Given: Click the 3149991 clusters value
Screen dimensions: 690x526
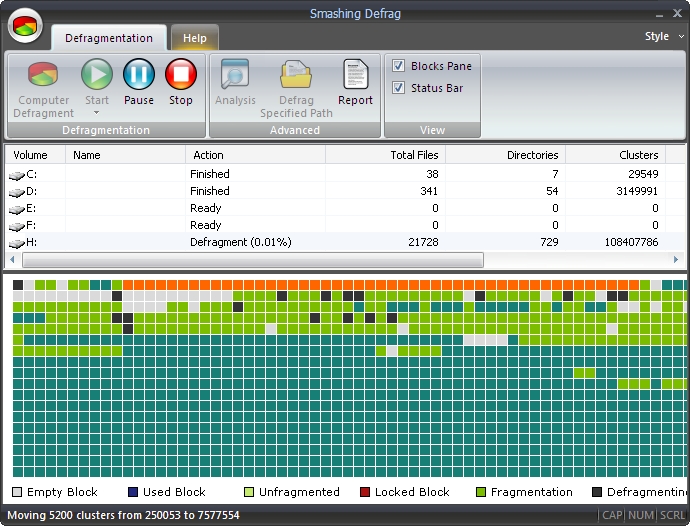Looking at the screenshot, I should coord(637,191).
